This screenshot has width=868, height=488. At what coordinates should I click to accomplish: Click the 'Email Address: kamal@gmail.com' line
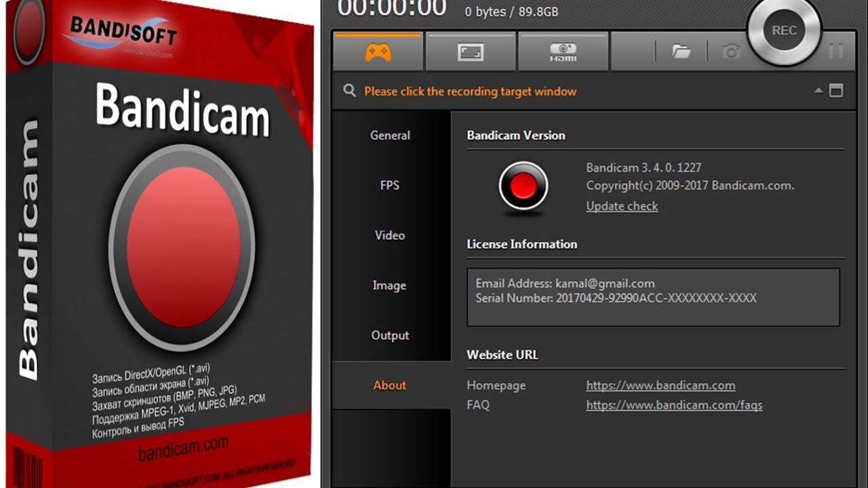click(565, 283)
